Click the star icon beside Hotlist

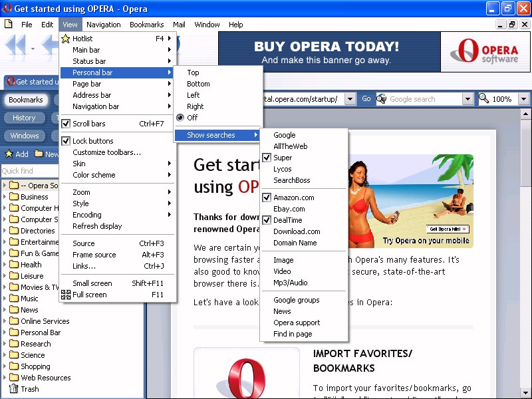click(x=65, y=39)
